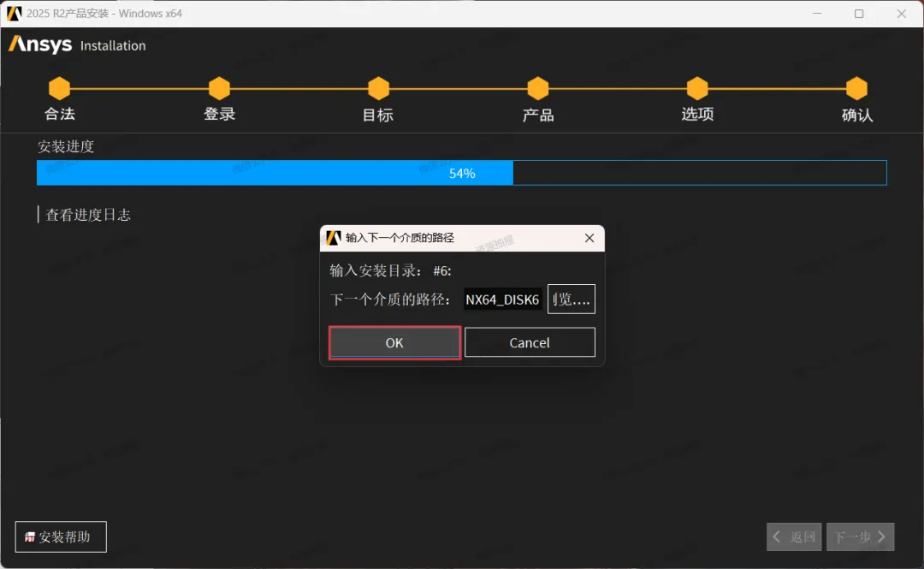
Task: Click the Ansys icon in the dialog title
Action: tap(334, 238)
